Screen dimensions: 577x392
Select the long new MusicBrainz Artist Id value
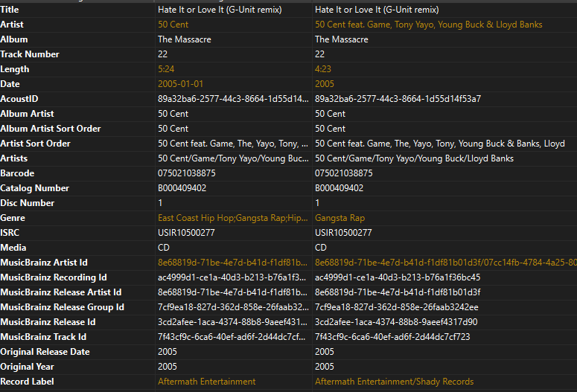tap(446, 263)
